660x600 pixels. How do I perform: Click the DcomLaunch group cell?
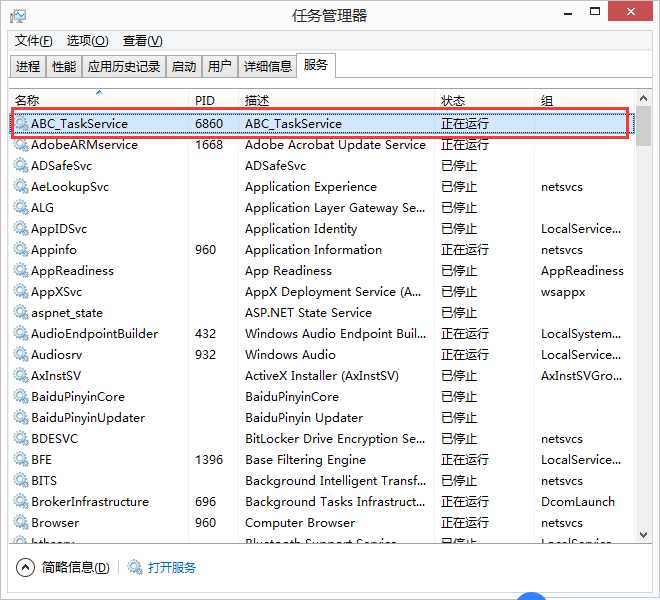[578, 501]
